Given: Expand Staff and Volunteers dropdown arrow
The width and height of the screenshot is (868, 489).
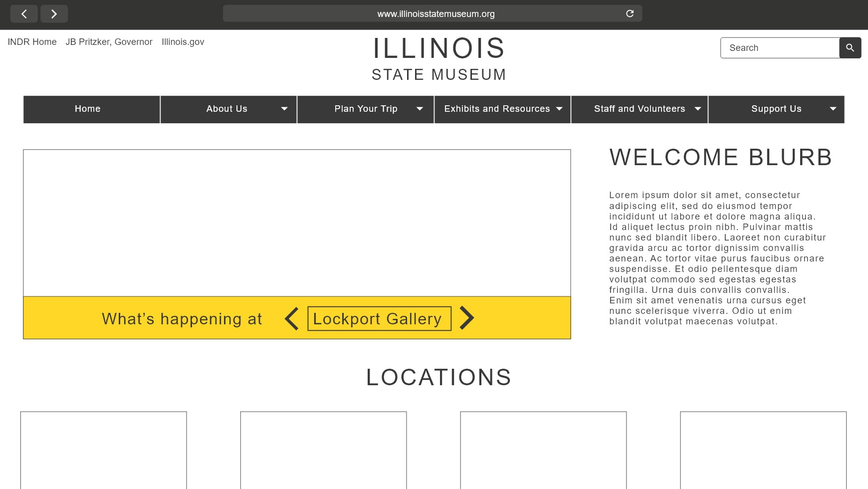Looking at the screenshot, I should 698,109.
